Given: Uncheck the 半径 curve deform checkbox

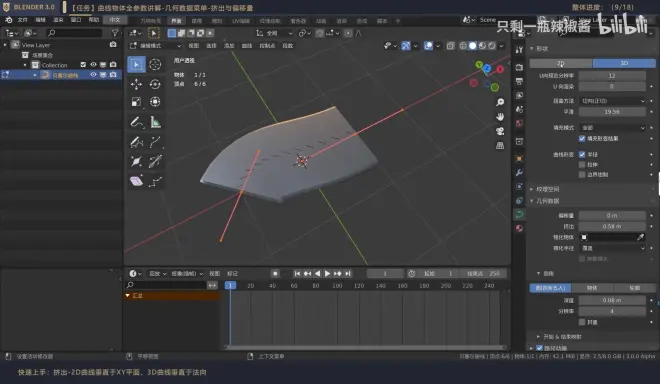Looking at the screenshot, I should (582, 155).
